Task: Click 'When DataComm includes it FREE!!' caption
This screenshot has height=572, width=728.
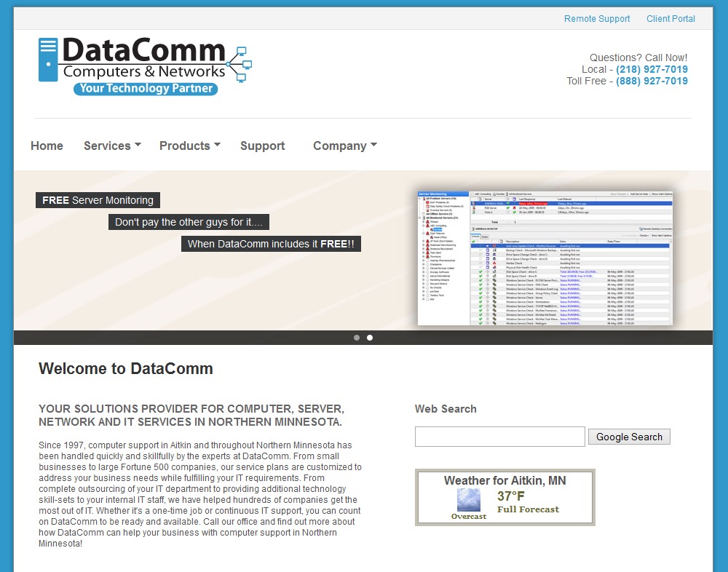Action: [271, 244]
